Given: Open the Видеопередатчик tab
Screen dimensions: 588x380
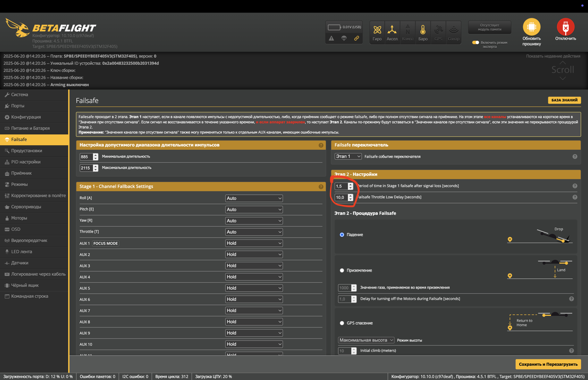Looking at the screenshot, I should pos(34,241).
